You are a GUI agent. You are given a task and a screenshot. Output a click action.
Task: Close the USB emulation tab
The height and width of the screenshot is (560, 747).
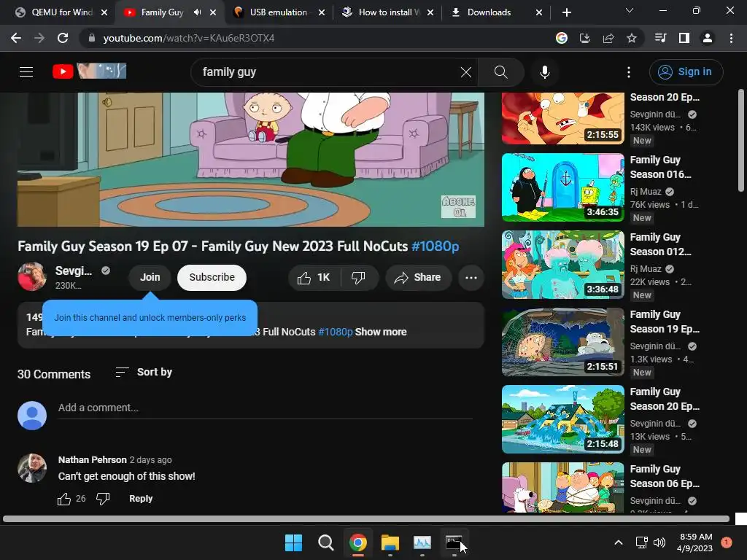point(322,12)
